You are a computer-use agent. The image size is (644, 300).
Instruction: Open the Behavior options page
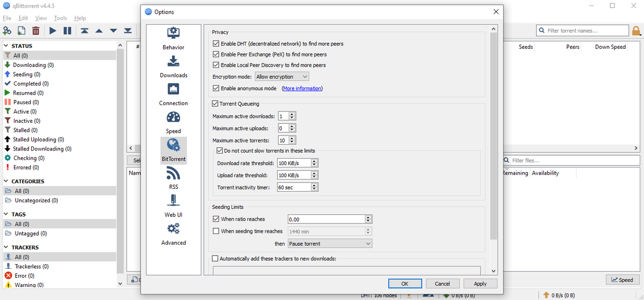pos(174,39)
